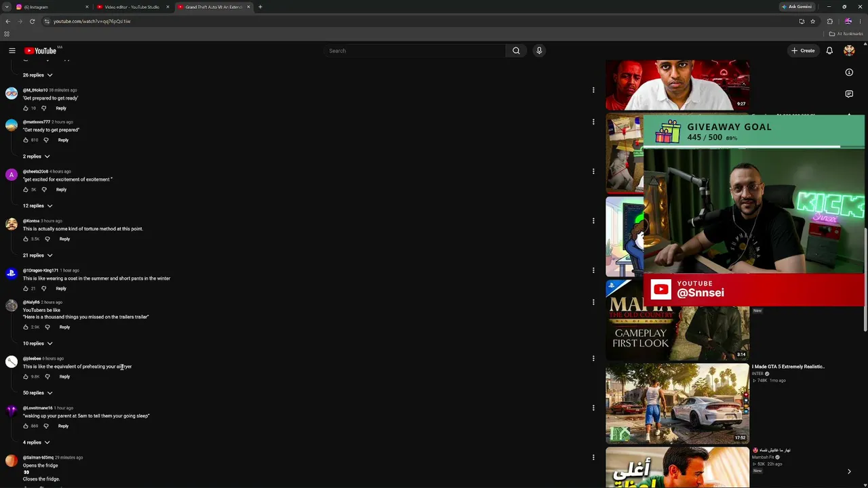Open the YouTube account avatar menu
This screenshot has height=488, width=868.
[849, 51]
